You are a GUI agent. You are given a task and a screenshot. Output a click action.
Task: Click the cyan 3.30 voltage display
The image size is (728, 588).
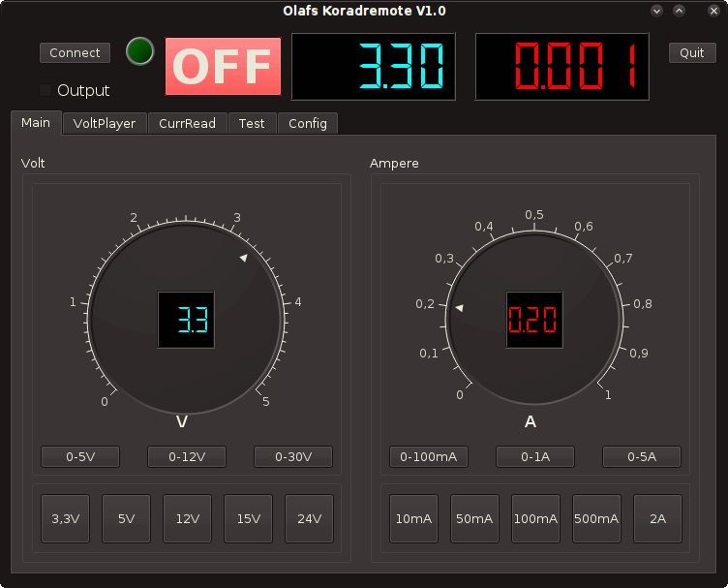point(374,67)
